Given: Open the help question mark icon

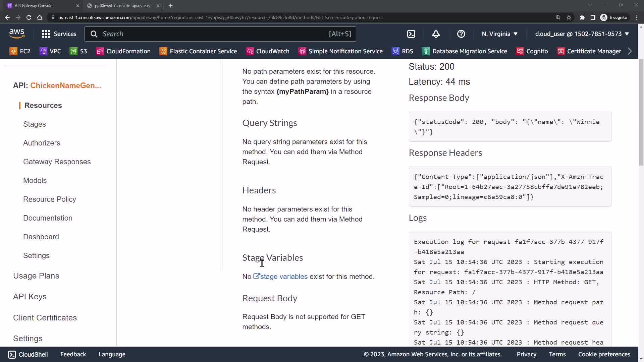Looking at the screenshot, I should pos(461,34).
